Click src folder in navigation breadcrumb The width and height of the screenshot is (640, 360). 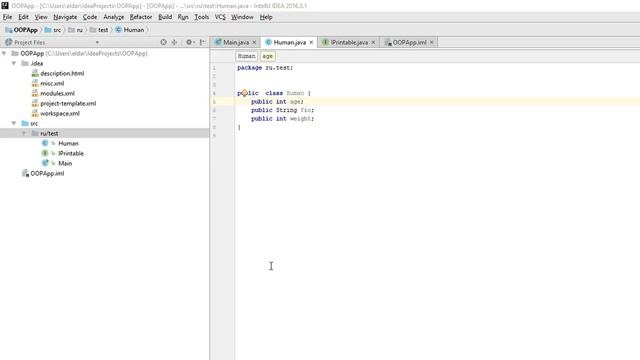click(53, 30)
